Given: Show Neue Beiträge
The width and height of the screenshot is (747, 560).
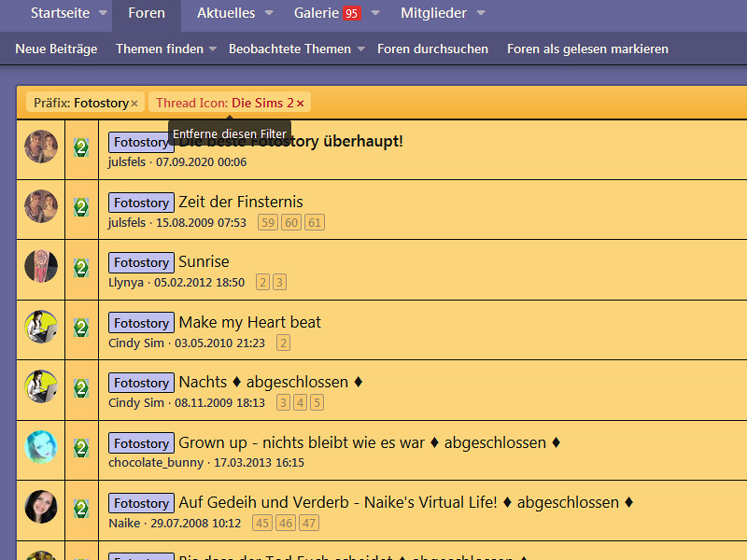Looking at the screenshot, I should pos(56,49).
